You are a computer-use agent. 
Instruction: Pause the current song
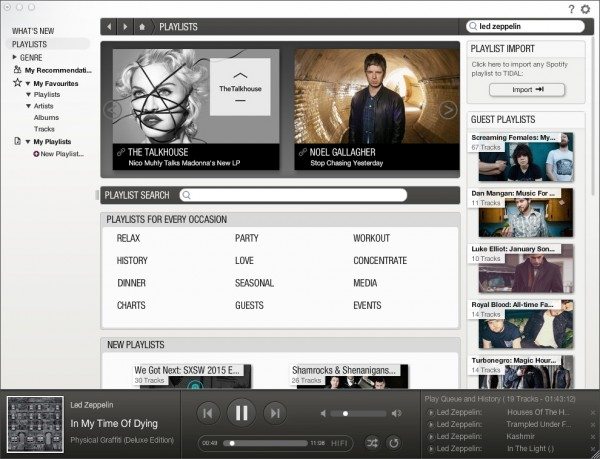coord(241,413)
